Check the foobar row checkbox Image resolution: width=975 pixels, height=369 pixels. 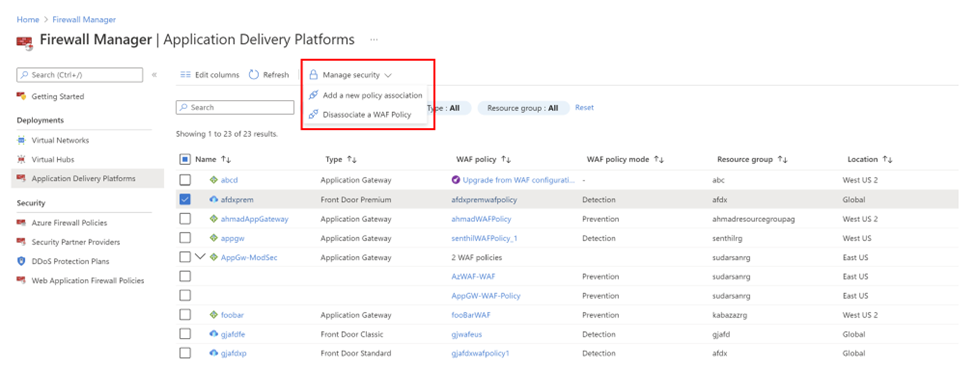point(185,315)
